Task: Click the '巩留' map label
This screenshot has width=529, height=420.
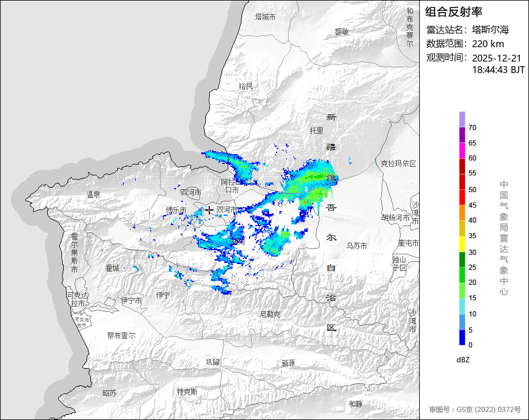Action: tap(213, 362)
